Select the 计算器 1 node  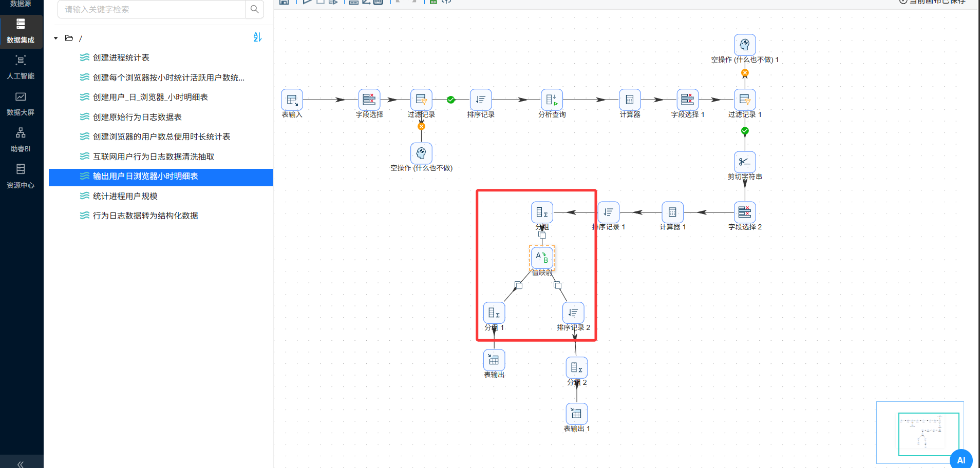click(x=672, y=212)
